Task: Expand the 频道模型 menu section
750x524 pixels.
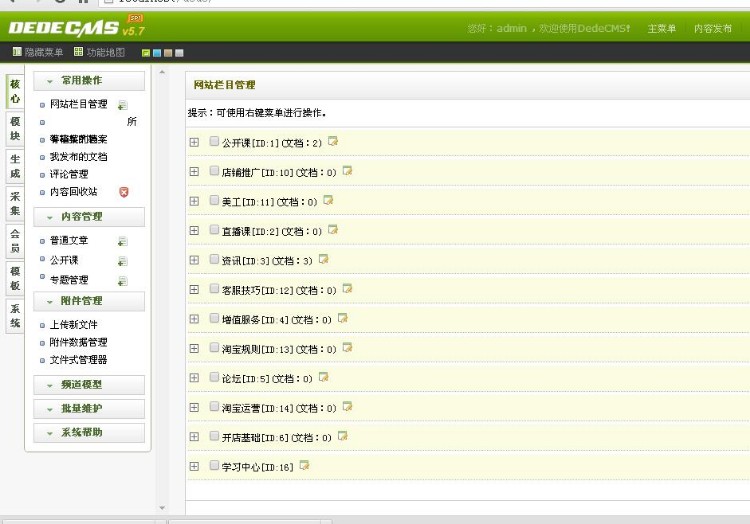Action: pos(89,385)
